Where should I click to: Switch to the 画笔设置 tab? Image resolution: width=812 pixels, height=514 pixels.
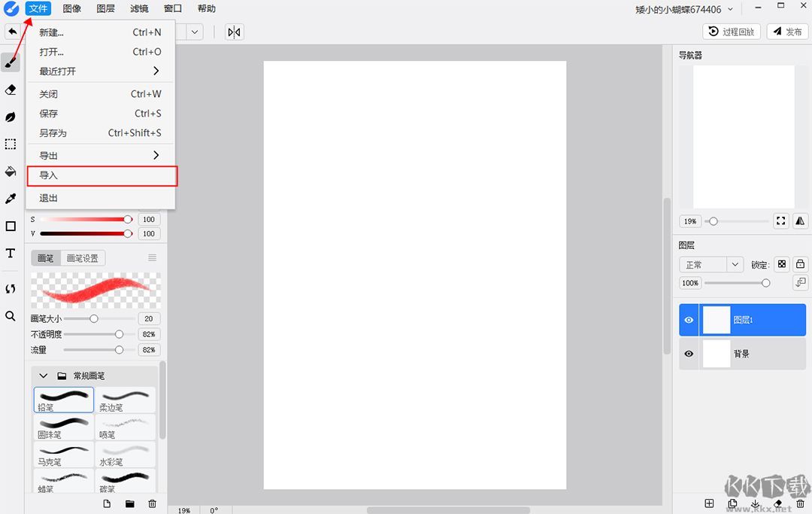[83, 258]
